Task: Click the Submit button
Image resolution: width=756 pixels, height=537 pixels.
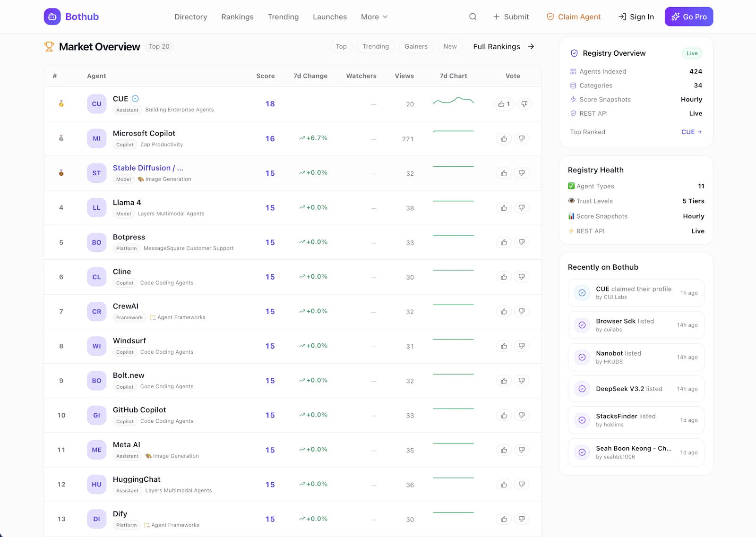Action: (x=511, y=17)
